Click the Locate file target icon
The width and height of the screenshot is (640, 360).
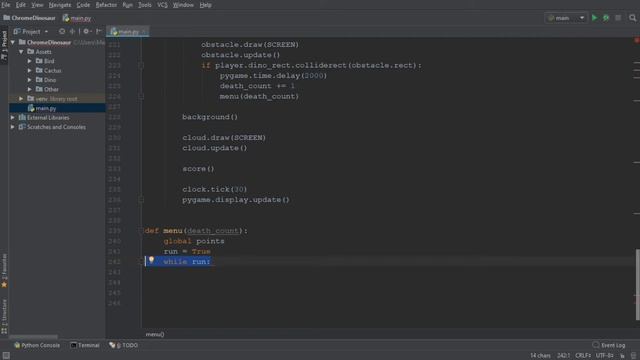[62, 31]
